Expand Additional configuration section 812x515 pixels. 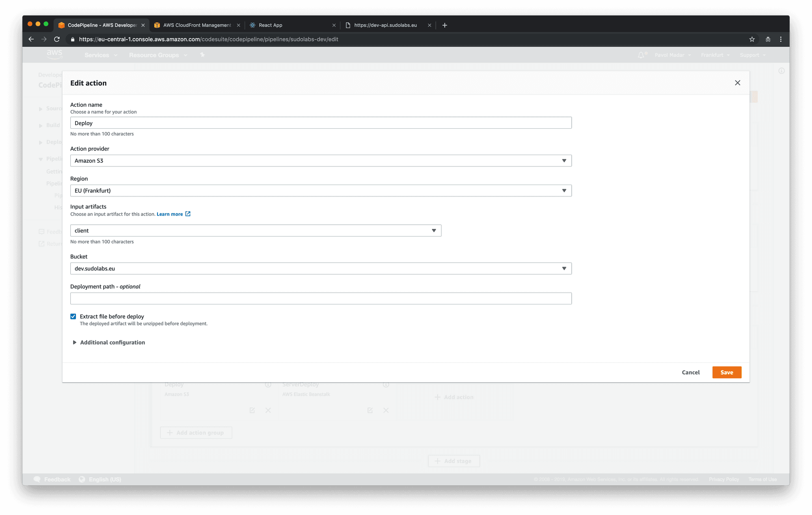108,343
